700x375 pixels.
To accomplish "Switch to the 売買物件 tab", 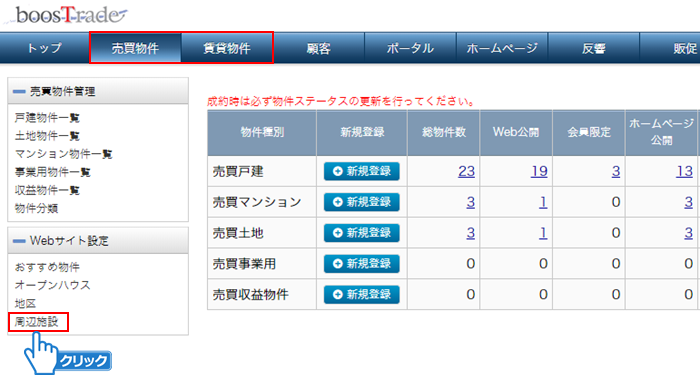I will tap(135, 48).
